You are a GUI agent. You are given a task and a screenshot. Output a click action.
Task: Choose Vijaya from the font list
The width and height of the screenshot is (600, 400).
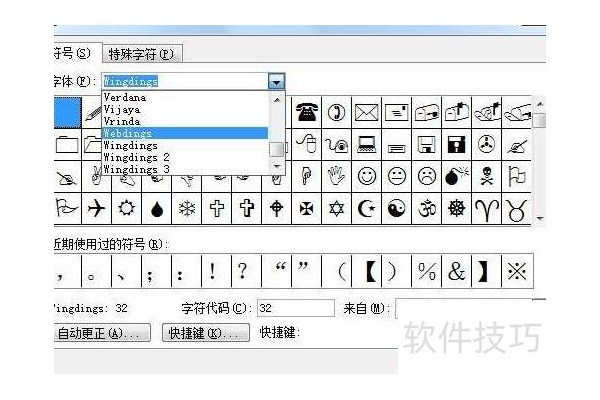coord(186,109)
